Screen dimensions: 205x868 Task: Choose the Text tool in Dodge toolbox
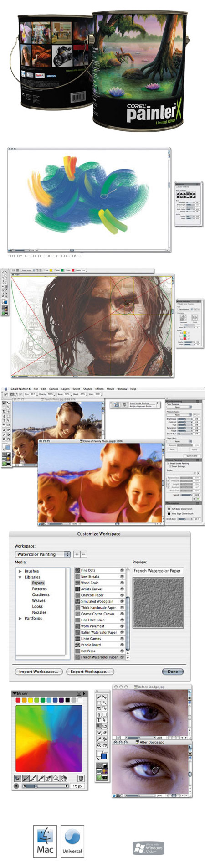click(x=99, y=720)
